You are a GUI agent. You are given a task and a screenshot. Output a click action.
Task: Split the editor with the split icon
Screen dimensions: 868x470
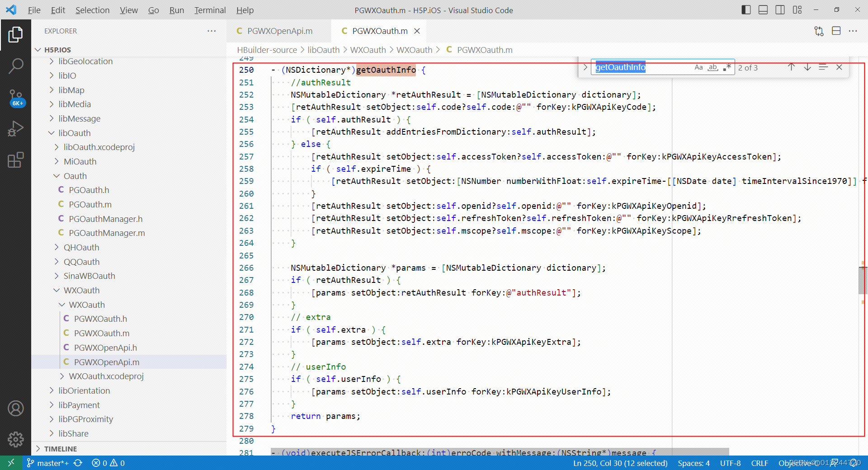pos(836,31)
